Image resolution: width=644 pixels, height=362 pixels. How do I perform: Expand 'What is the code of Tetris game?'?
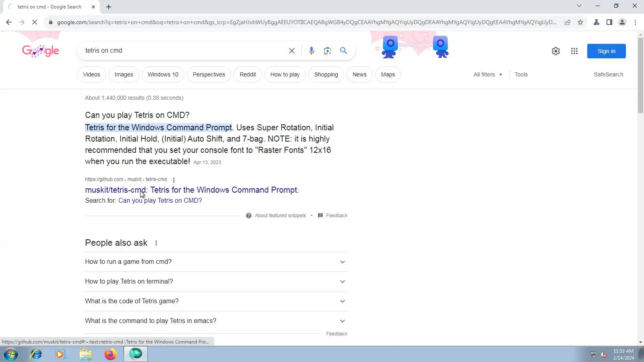pos(216,301)
